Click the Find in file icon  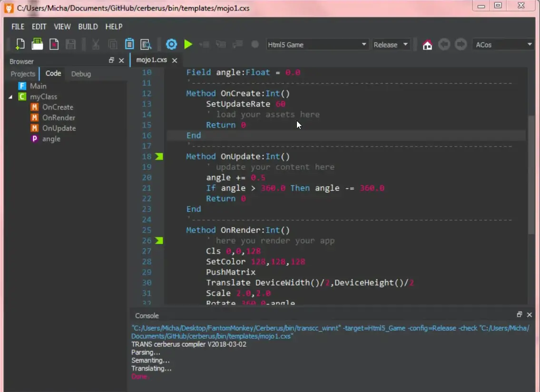coord(146,45)
